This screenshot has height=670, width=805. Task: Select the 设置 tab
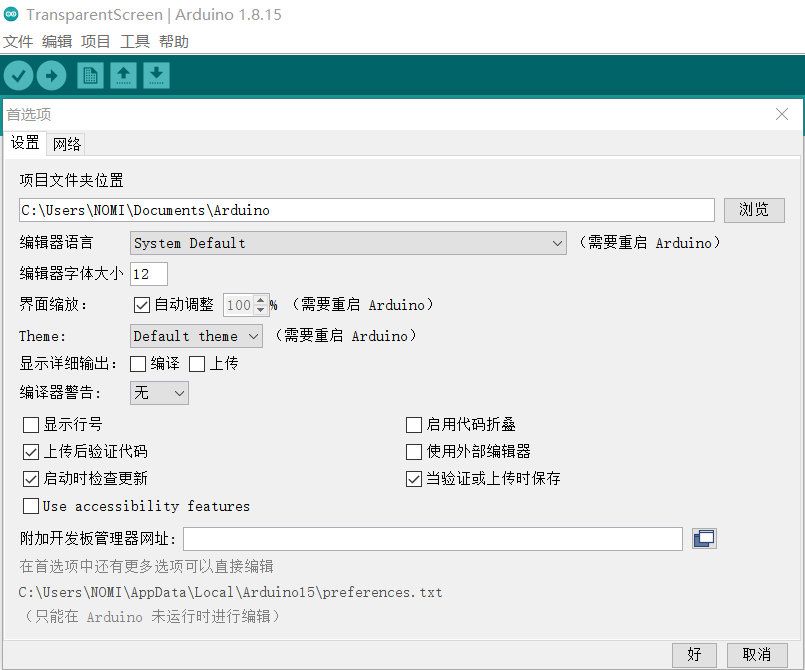tap(25, 143)
